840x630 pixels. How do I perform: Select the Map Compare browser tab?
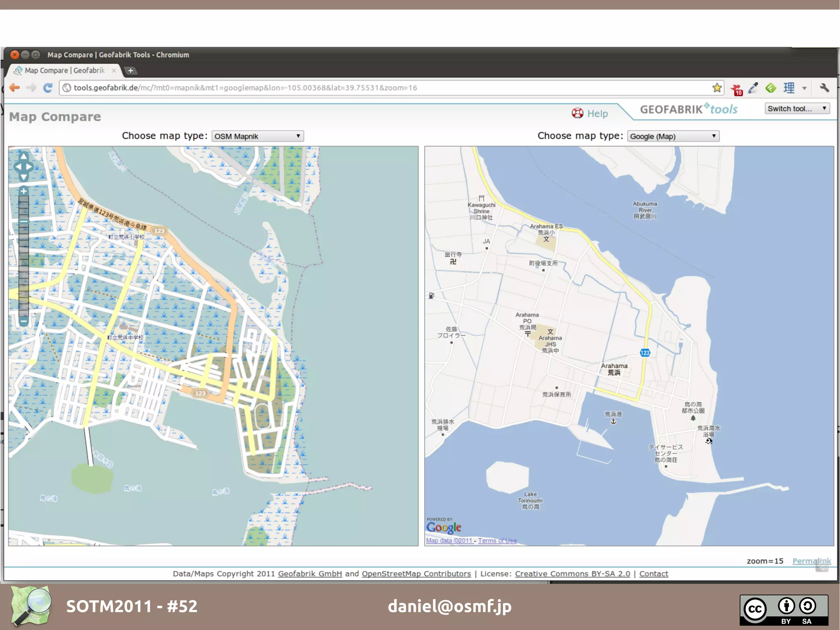[x=65, y=71]
